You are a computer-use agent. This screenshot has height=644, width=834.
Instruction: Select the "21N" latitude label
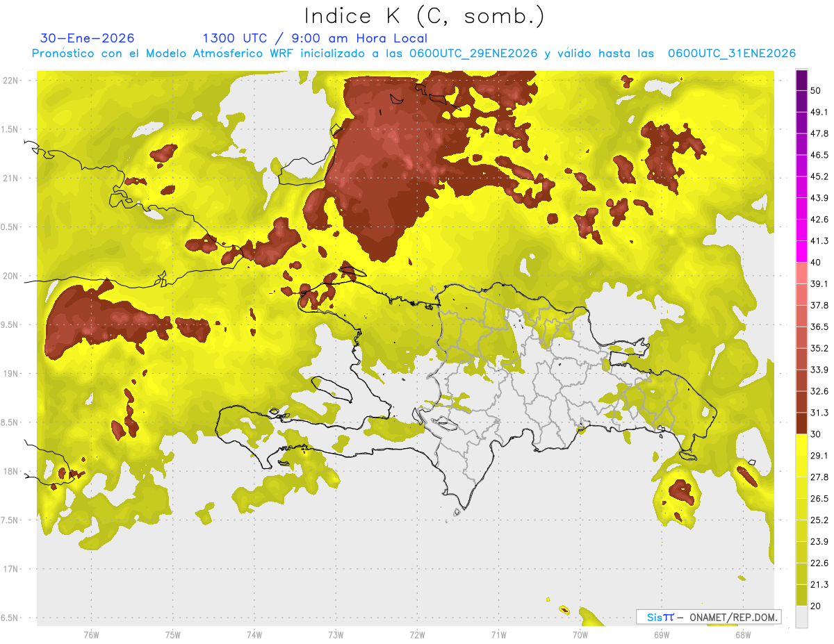[11, 178]
